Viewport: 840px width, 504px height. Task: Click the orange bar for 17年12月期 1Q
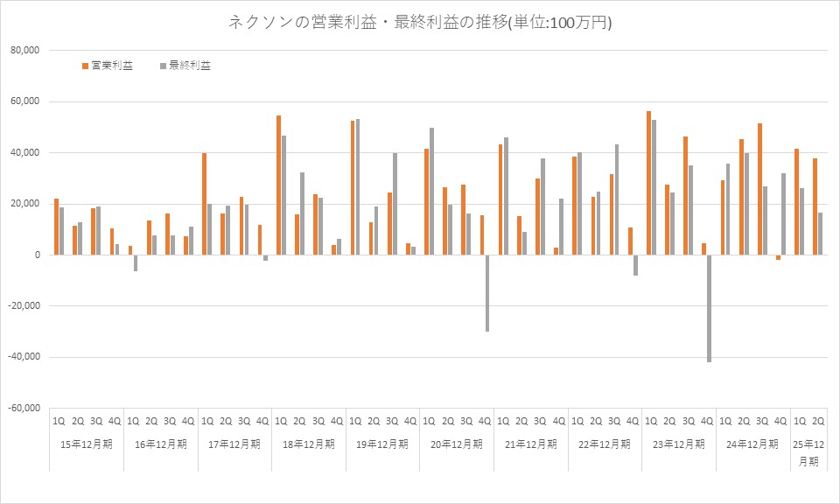pyautogui.click(x=205, y=204)
